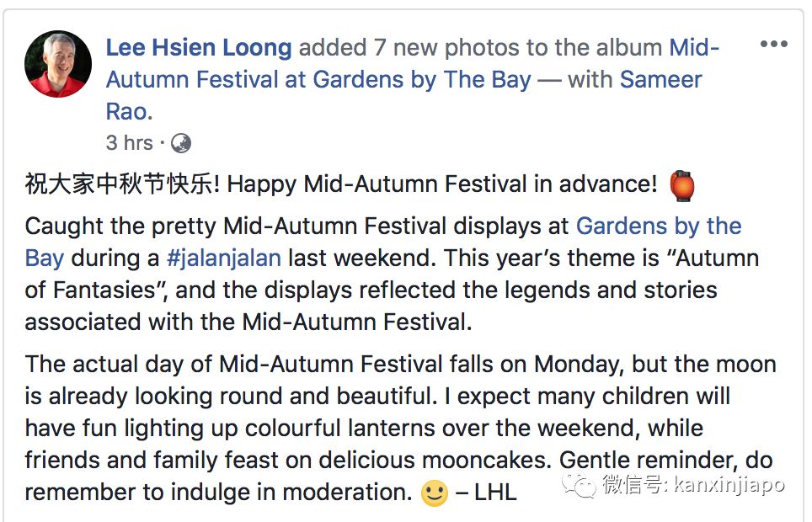The image size is (812, 522).
Task: Click the red lantern emoji
Action: click(681, 184)
